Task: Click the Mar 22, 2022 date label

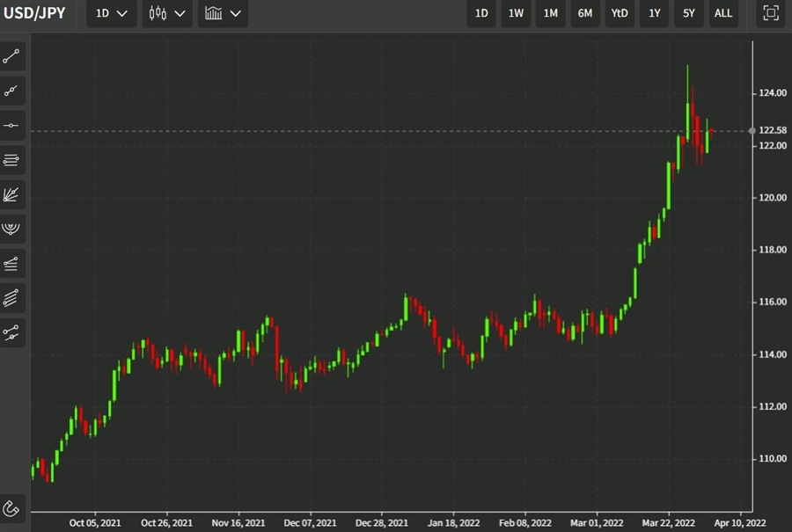Action: 669,523
